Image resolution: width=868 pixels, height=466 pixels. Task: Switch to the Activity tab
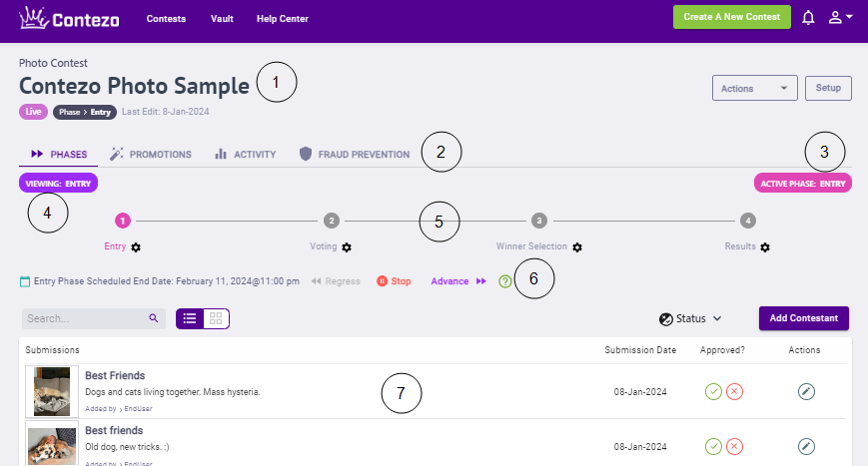pos(246,155)
